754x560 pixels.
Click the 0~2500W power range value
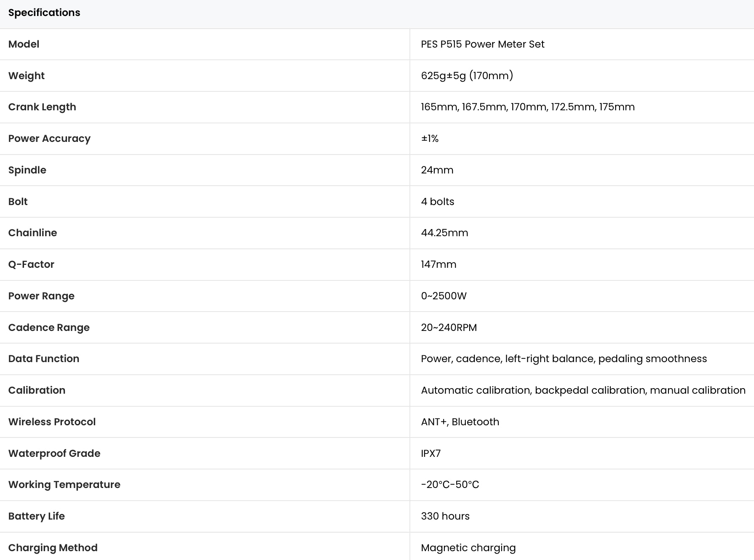point(444,296)
